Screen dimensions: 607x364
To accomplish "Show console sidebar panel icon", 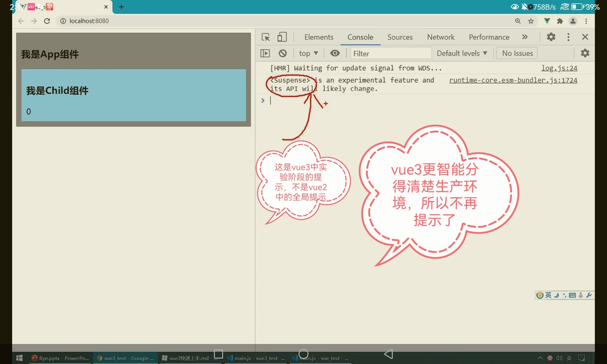I will tap(265, 53).
